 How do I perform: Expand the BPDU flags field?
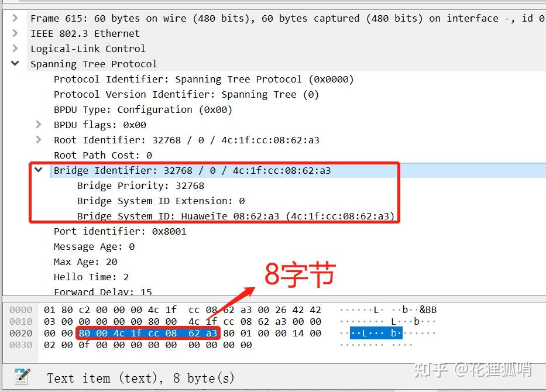click(38, 124)
